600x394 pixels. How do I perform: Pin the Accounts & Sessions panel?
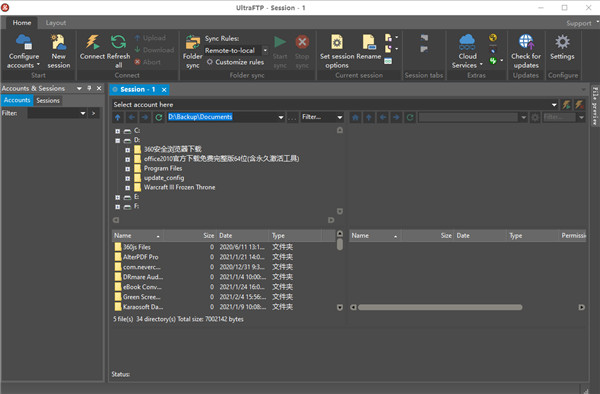pyautogui.click(x=89, y=88)
